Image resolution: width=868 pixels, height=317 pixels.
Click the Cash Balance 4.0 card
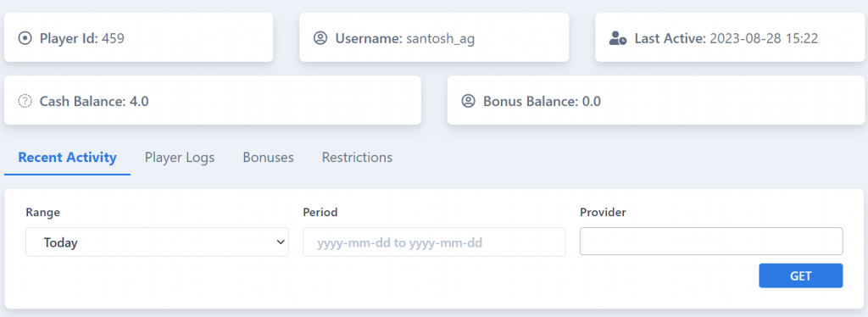[213, 100]
